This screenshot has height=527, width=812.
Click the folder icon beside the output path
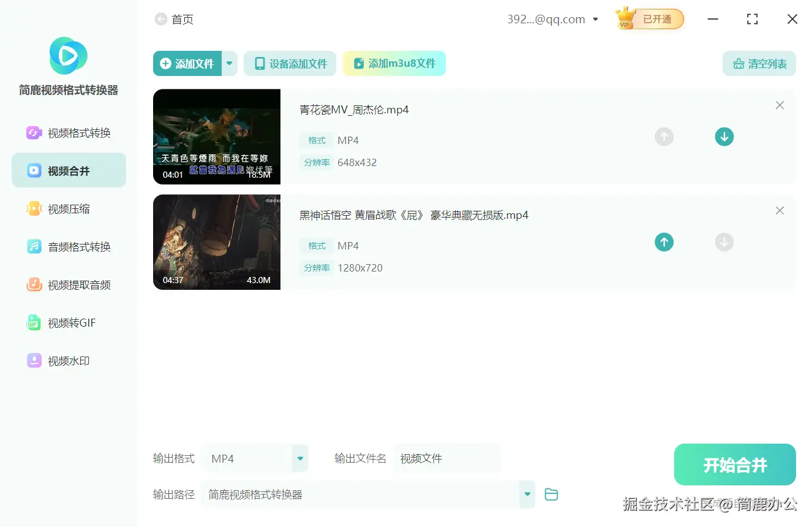click(x=551, y=494)
